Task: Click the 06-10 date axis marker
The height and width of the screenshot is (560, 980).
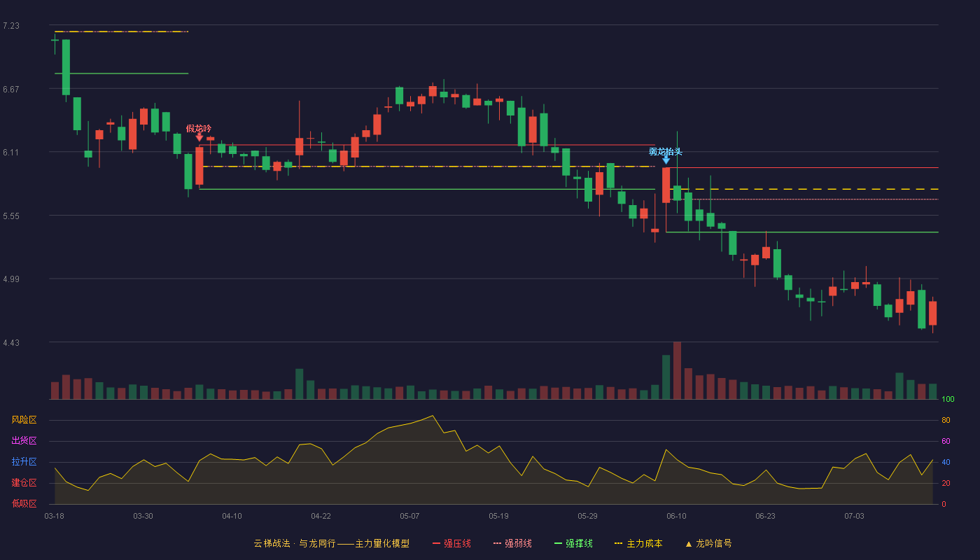Action: click(x=676, y=516)
